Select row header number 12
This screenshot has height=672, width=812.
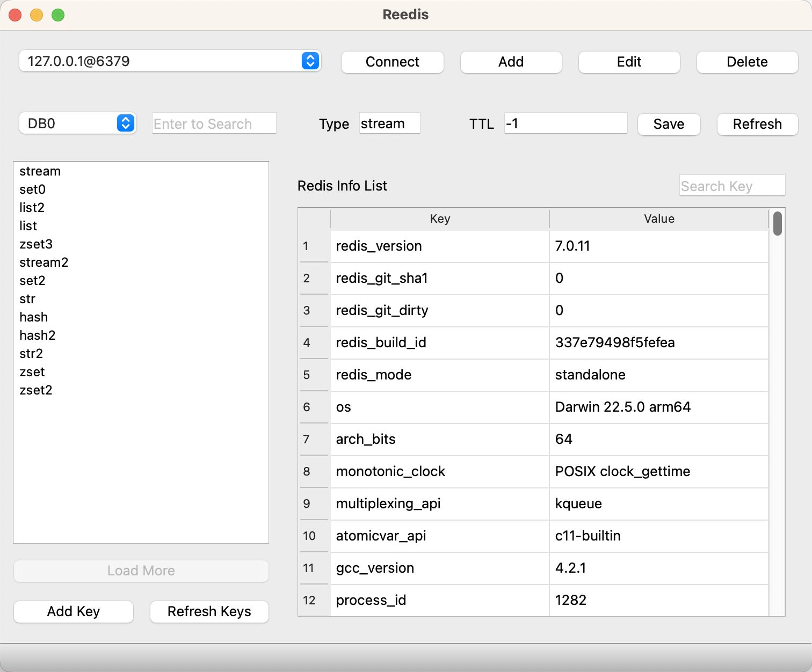tap(314, 601)
